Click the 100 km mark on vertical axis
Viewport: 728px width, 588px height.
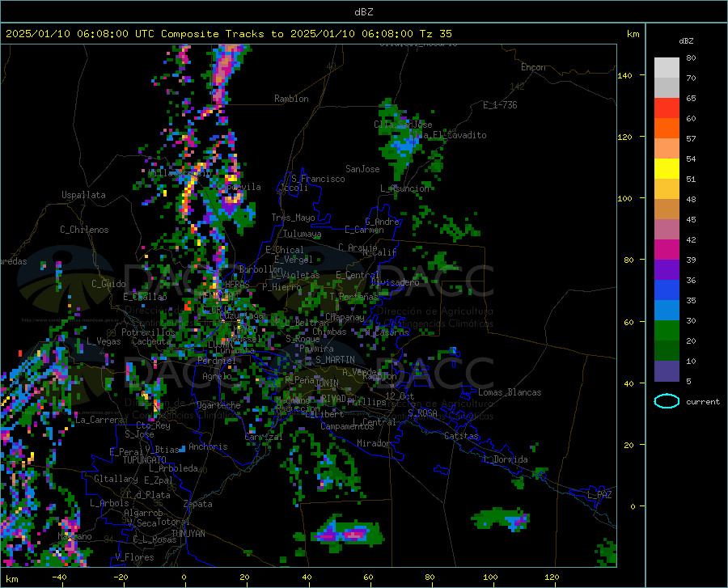pyautogui.click(x=624, y=198)
